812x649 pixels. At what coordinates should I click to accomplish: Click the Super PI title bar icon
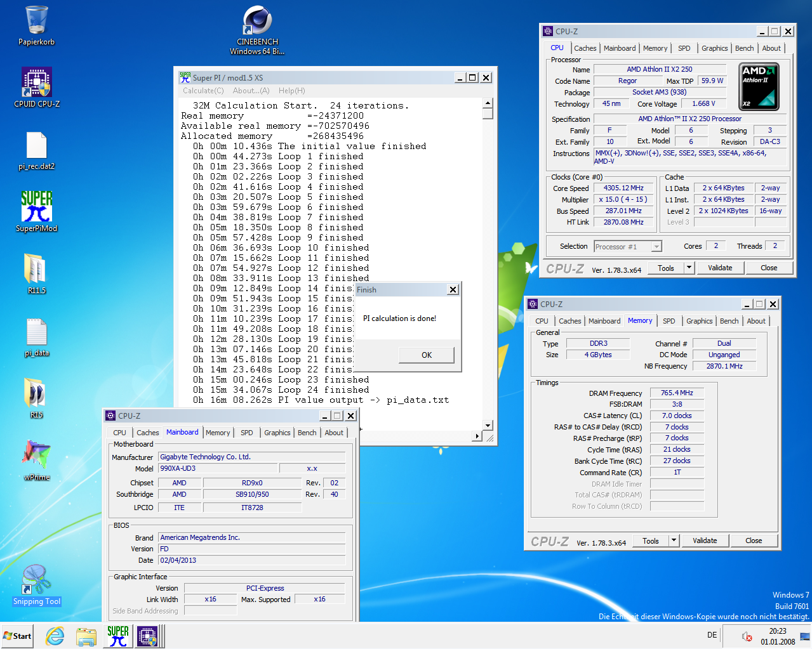pos(185,77)
